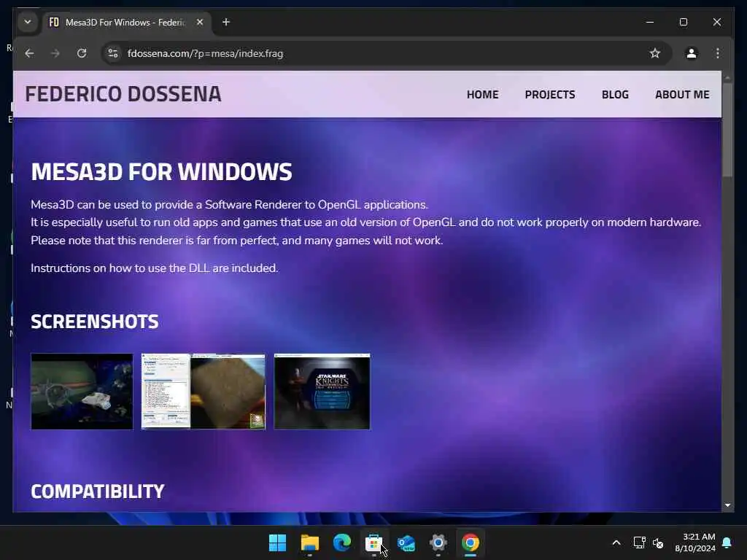Close the Mesa3D For Windows tab
The image size is (747, 560).
200,22
